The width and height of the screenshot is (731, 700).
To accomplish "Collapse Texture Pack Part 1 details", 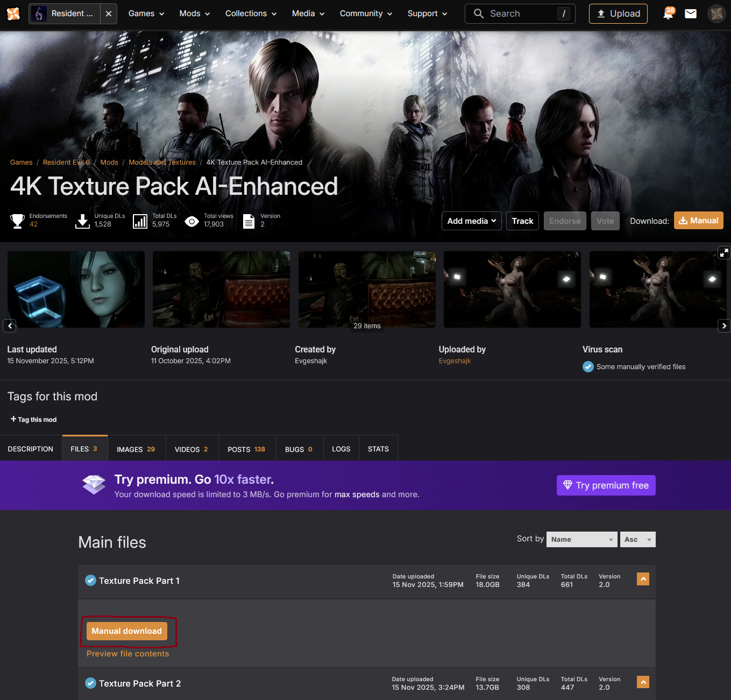I will pos(643,579).
